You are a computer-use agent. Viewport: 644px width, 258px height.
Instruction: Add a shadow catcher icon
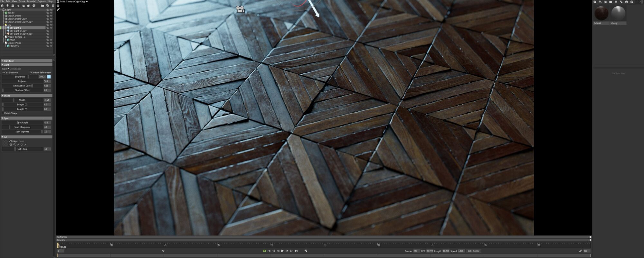pos(18,5)
